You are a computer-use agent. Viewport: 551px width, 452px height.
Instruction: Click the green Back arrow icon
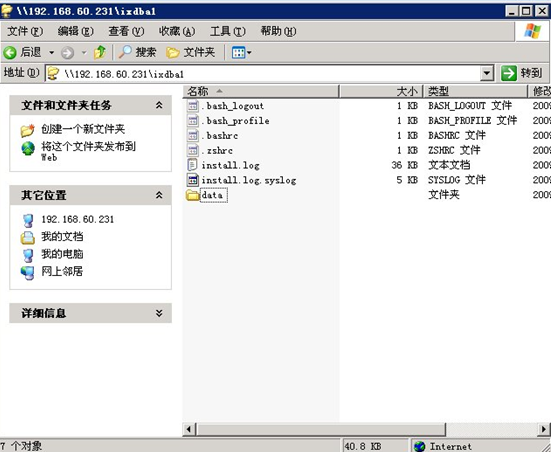10,53
